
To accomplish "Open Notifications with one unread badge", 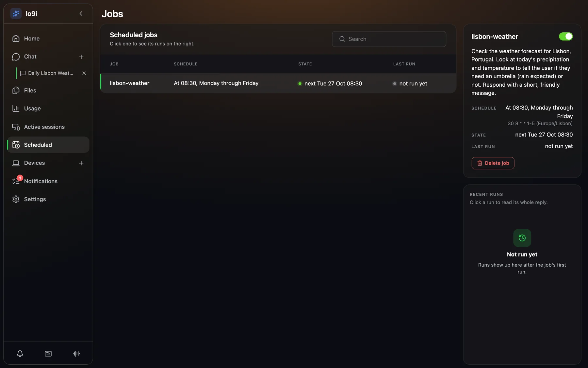I will point(48,181).
